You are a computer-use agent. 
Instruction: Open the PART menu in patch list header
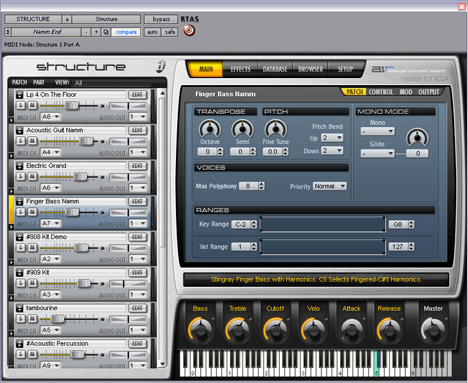(x=38, y=82)
